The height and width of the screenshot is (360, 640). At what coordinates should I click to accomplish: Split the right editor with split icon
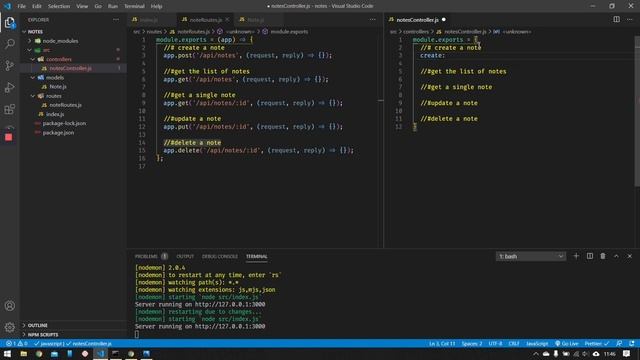coord(616,19)
